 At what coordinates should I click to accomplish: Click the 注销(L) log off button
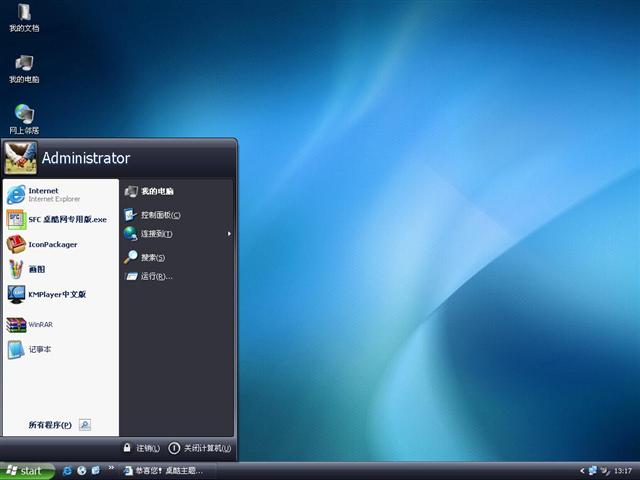click(x=141, y=448)
